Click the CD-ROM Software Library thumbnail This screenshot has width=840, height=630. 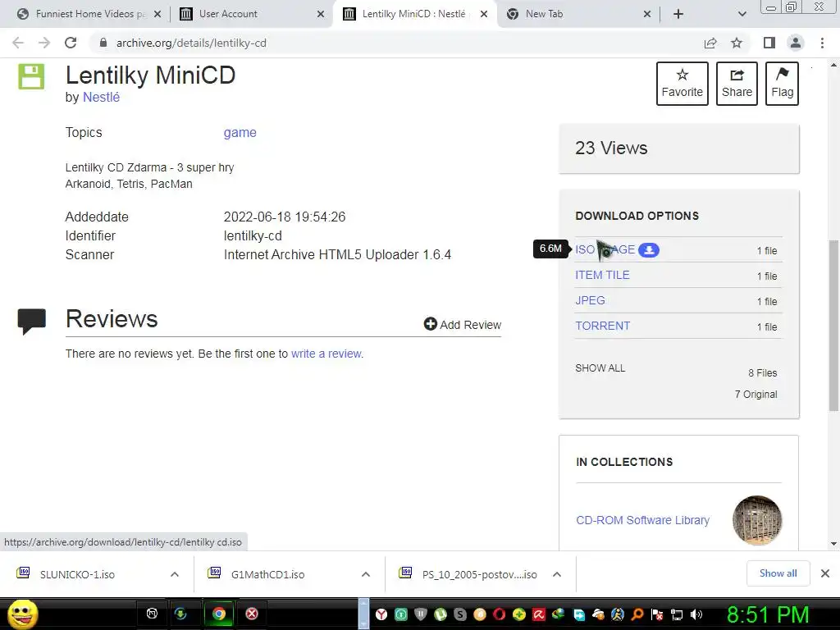coord(757,520)
